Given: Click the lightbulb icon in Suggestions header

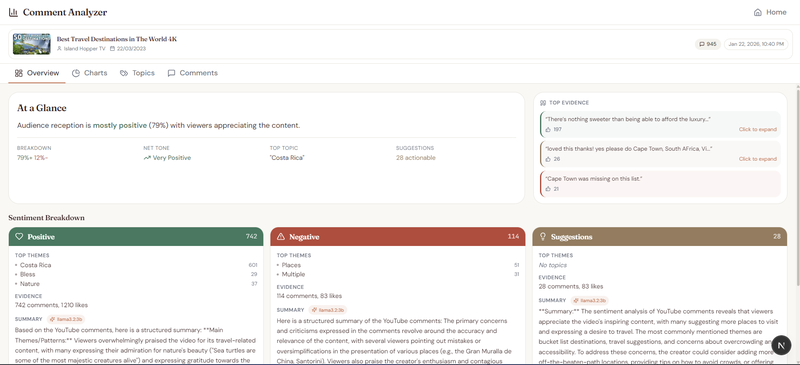Looking at the screenshot, I should click(x=543, y=236).
